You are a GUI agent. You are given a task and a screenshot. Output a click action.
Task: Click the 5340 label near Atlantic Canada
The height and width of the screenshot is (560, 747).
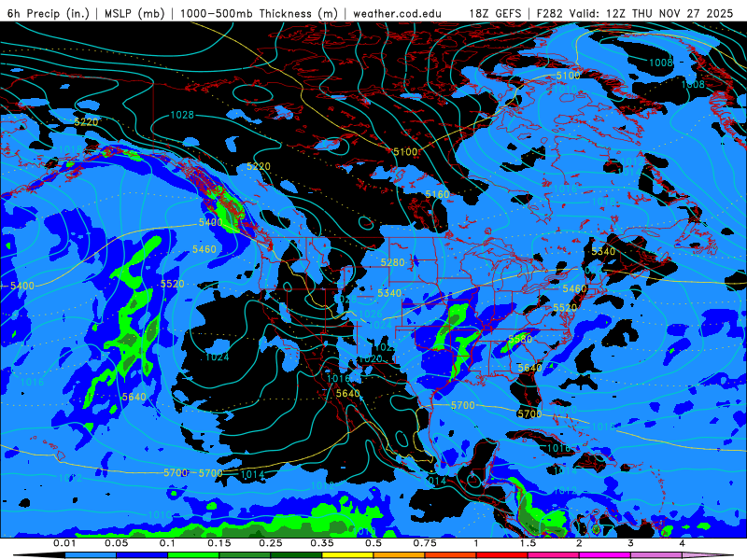(603, 251)
